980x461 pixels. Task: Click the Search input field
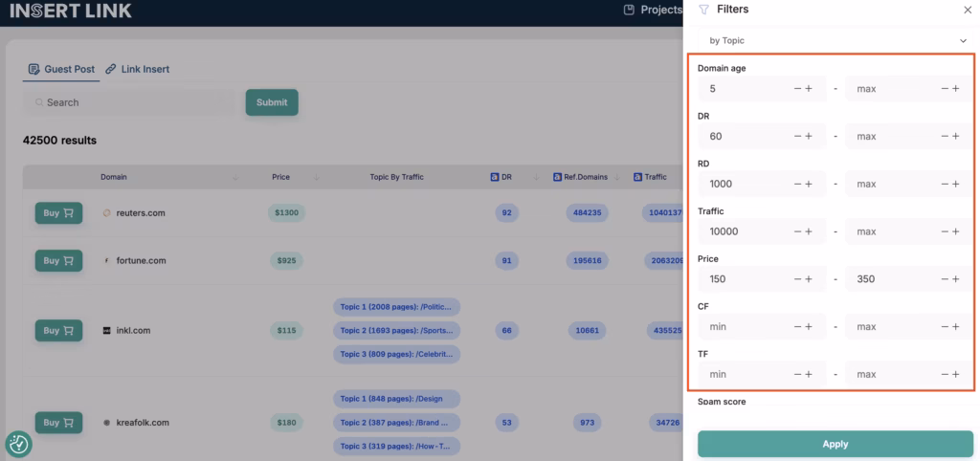click(x=129, y=102)
